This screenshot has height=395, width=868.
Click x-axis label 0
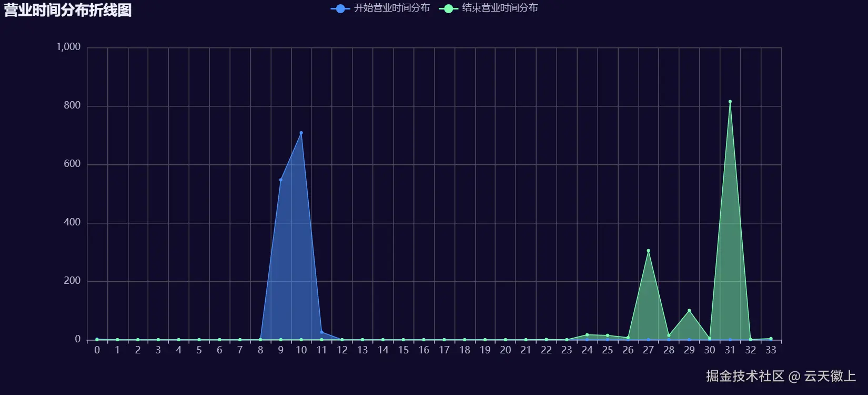97,350
